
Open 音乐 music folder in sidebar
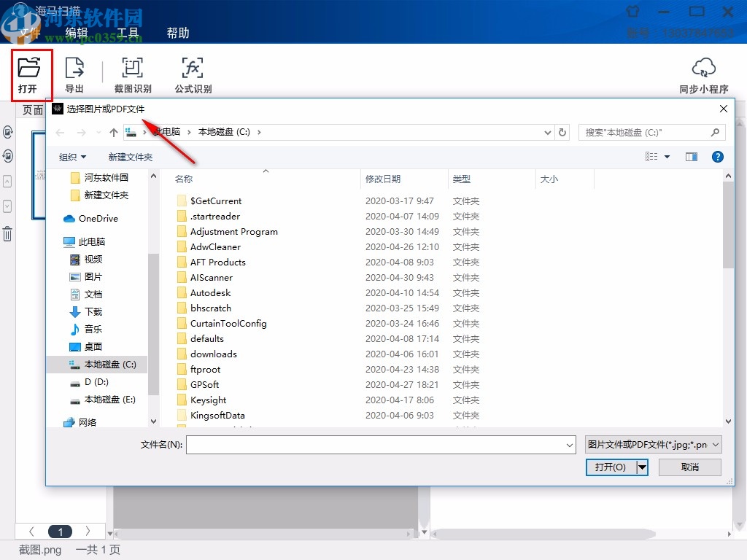(86, 329)
